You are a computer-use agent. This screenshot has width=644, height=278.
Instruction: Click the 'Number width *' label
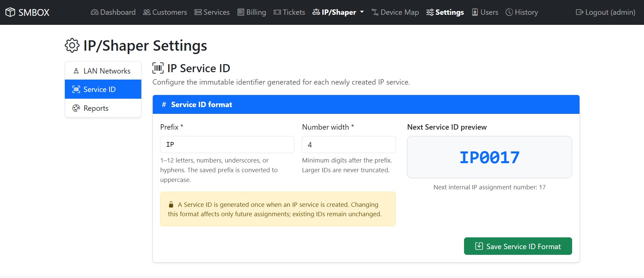coord(328,127)
